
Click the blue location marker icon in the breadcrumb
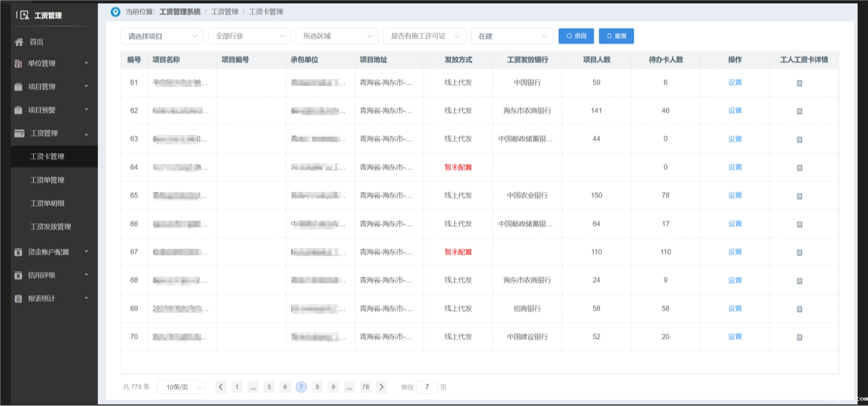coord(116,12)
